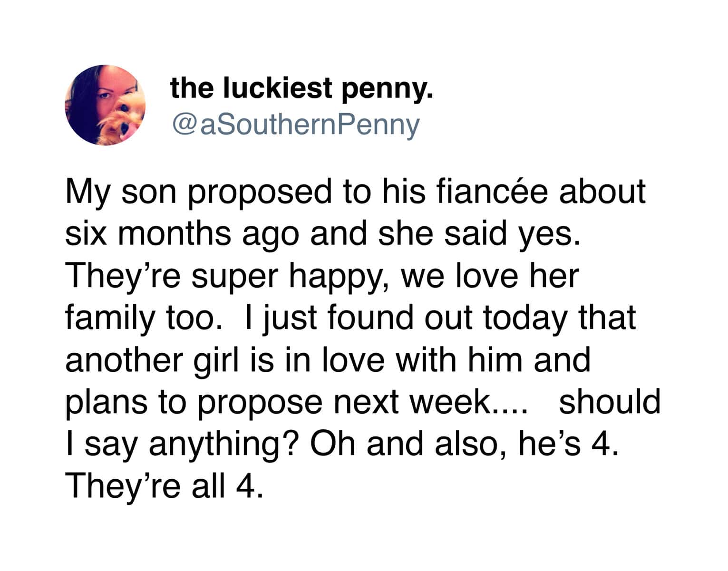Open "the luckiest penny." display name
728x571 pixels.
(x=301, y=88)
